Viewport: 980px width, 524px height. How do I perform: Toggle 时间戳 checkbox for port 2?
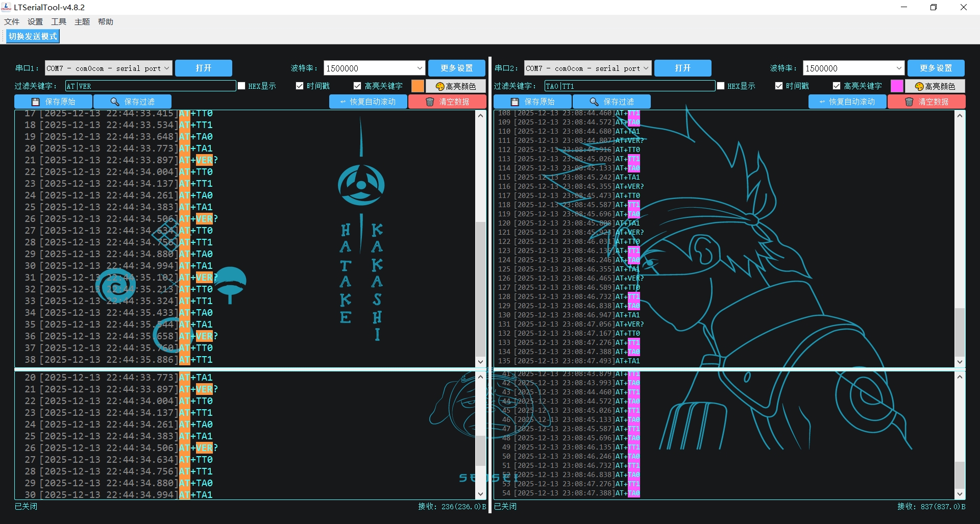coord(779,86)
